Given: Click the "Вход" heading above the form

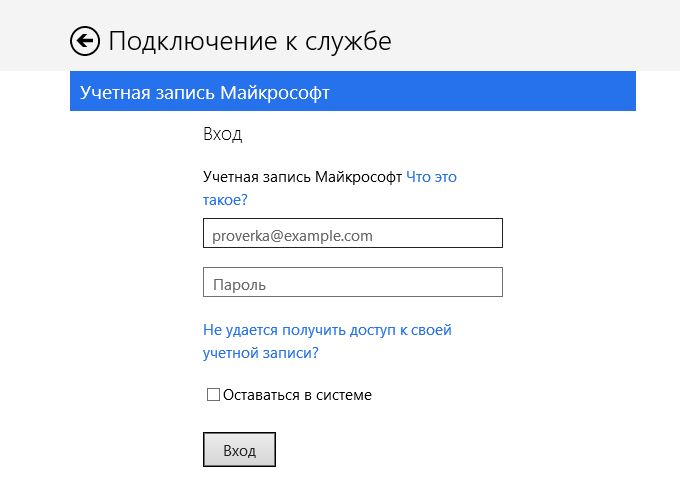Looking at the screenshot, I should click(222, 133).
